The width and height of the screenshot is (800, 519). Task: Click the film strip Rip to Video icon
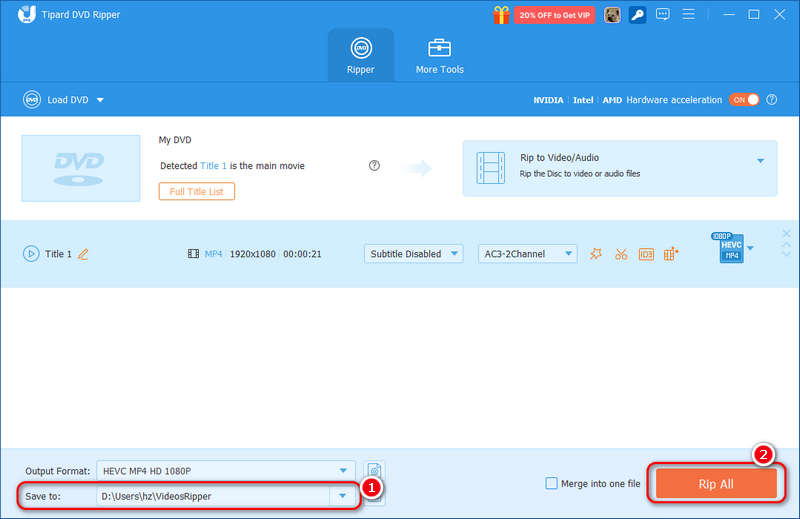point(490,168)
